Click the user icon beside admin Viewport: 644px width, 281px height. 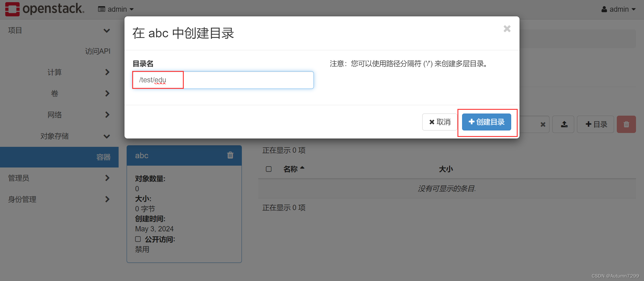[604, 9]
